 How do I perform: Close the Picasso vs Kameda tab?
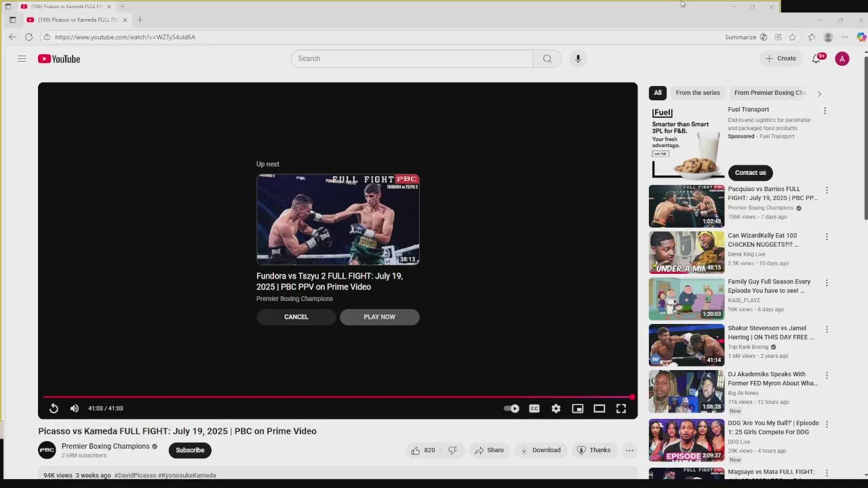pos(125,20)
